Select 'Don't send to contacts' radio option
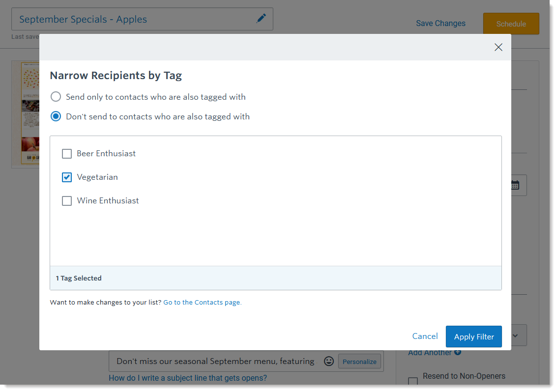557x392 pixels. pos(56,116)
